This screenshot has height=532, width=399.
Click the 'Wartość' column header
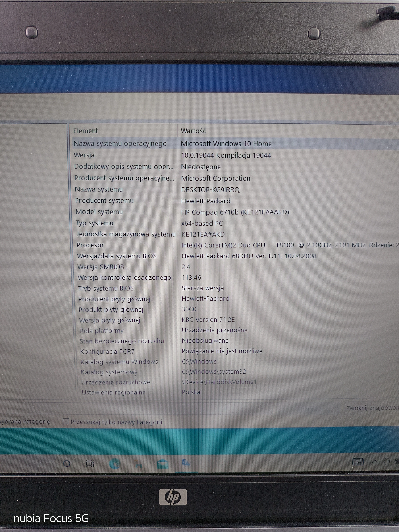tap(288, 131)
